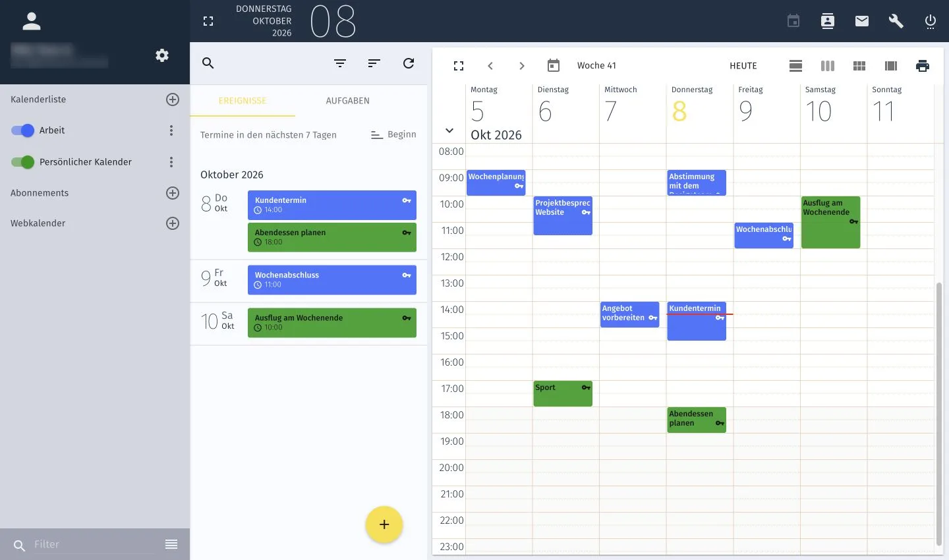The width and height of the screenshot is (949, 560).
Task: Click the Heute button
Action: coord(743,66)
